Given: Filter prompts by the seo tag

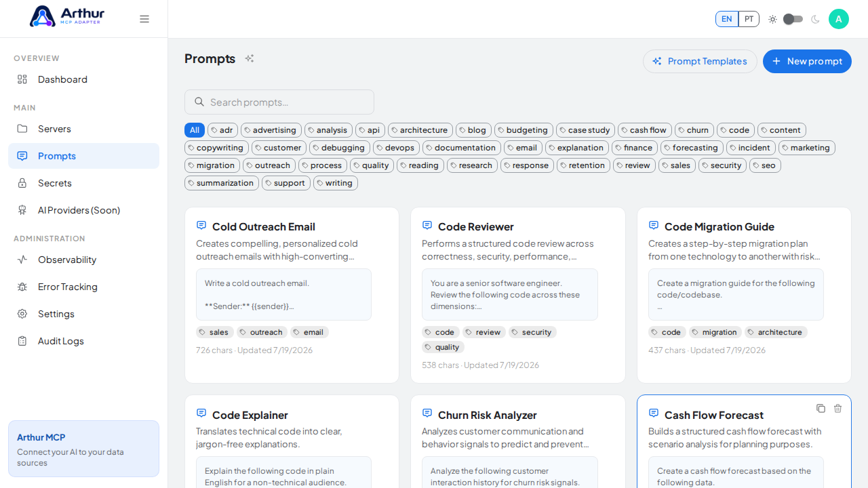Looking at the screenshot, I should point(765,165).
